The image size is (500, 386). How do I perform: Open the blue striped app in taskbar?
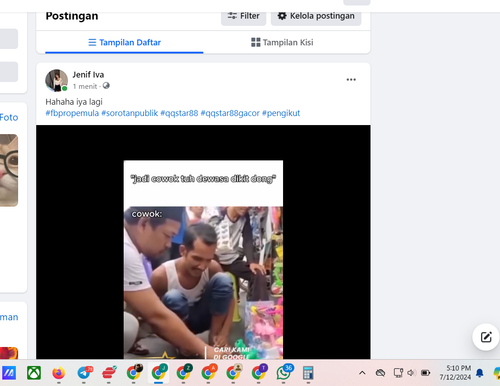tap(9, 373)
